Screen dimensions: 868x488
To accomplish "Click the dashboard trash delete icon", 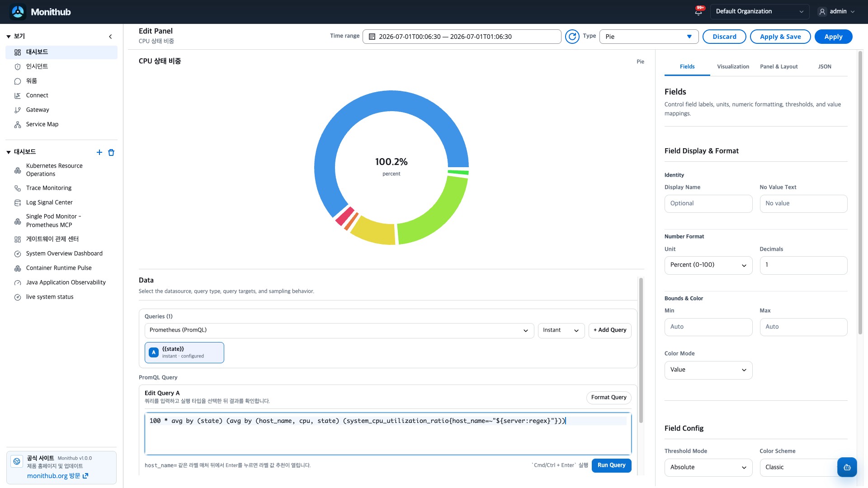I will (x=111, y=152).
